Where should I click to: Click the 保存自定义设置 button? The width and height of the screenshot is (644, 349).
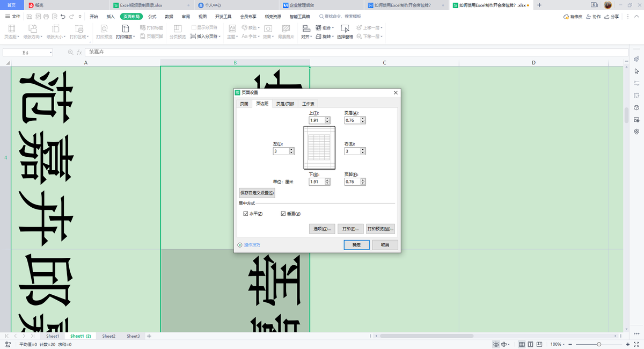point(257,193)
